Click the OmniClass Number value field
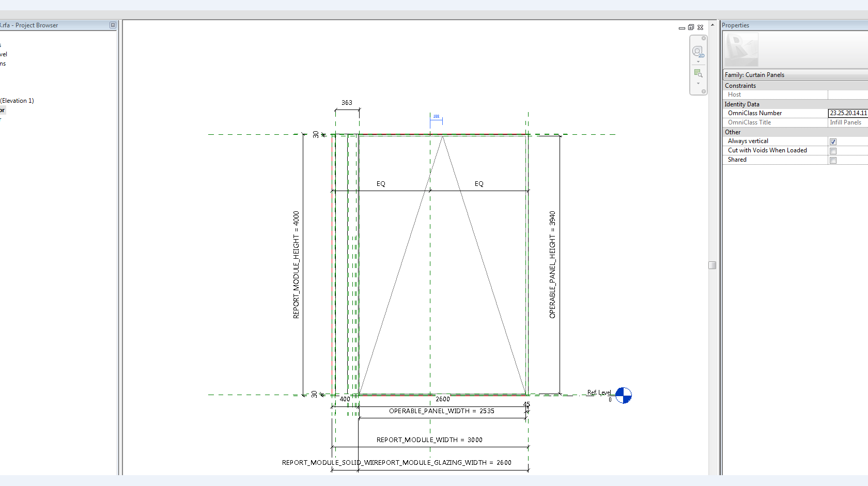 point(848,113)
